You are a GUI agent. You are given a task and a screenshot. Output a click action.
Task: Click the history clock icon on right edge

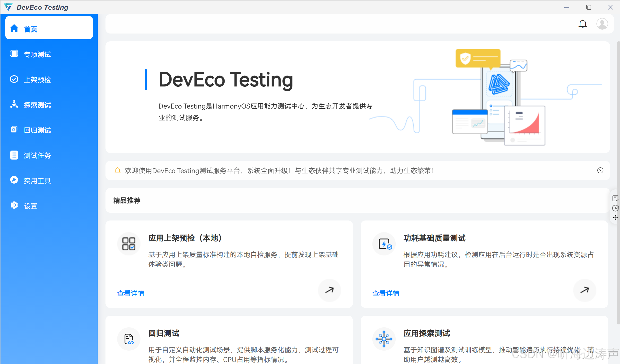(x=615, y=208)
